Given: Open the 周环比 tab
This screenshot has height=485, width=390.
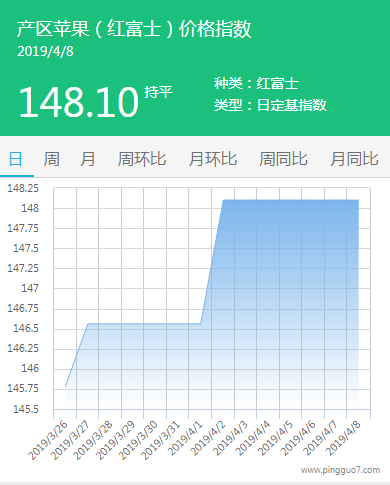Looking at the screenshot, I should click(142, 159).
